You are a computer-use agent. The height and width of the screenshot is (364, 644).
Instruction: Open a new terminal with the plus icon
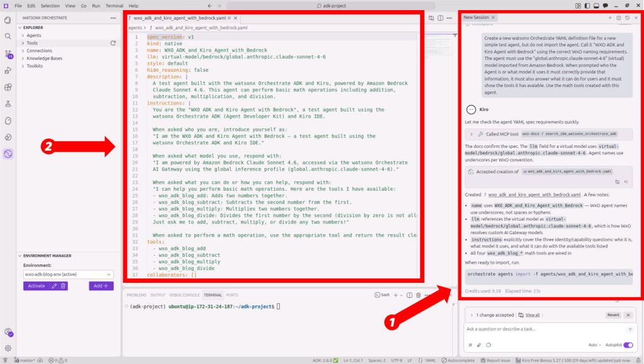[x=396, y=295]
